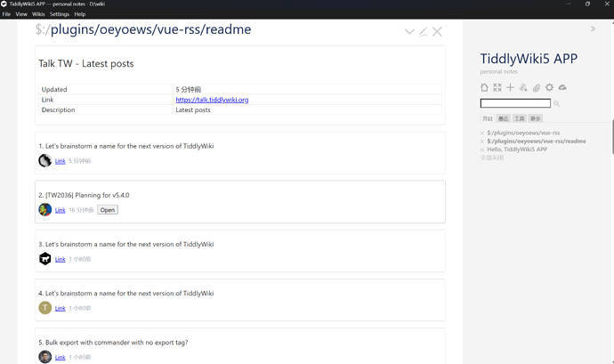Click Link for post 4
614x364 pixels.
tap(60, 308)
